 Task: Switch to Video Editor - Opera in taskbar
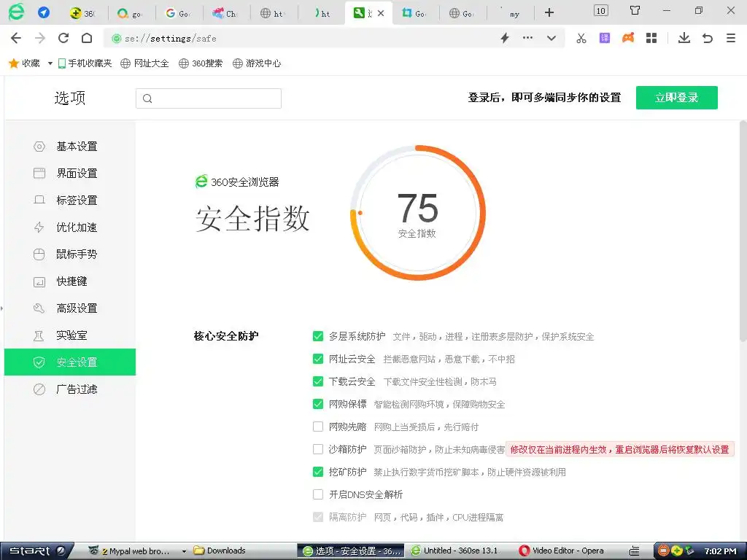[562, 551]
